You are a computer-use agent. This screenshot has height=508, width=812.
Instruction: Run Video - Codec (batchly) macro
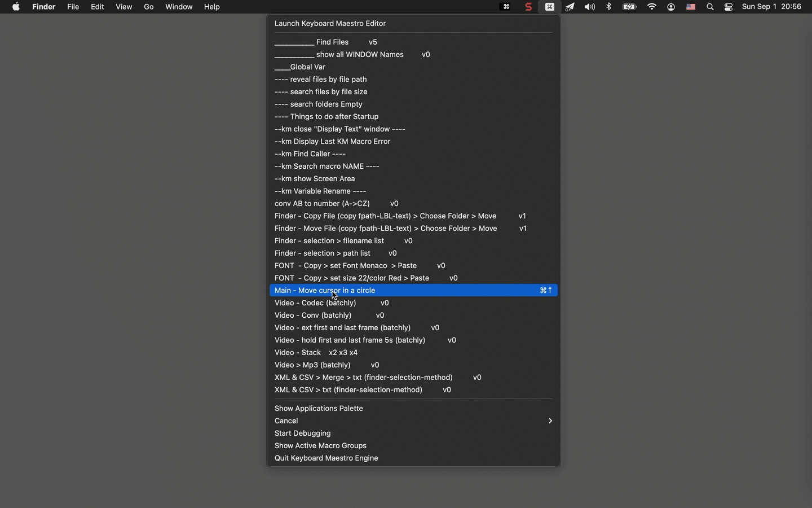tap(413, 303)
